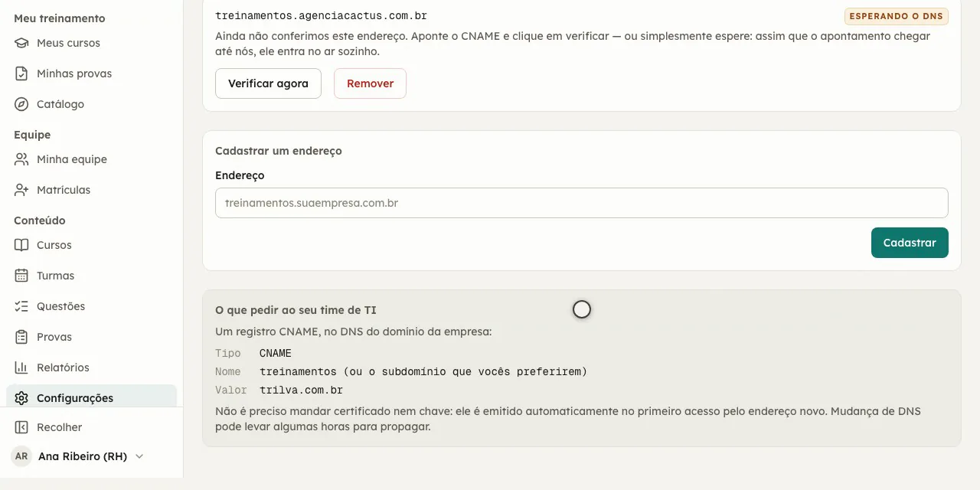
Task: View Relatórios
Action: (x=91, y=367)
